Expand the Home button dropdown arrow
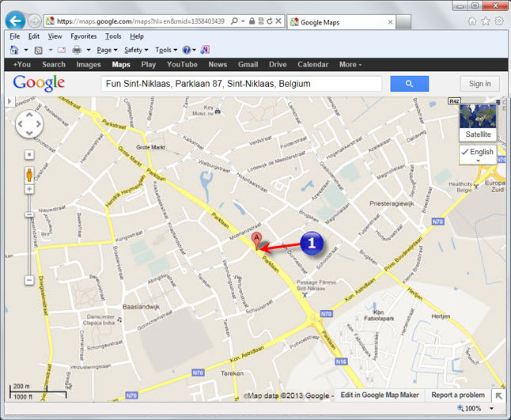 pos(26,50)
